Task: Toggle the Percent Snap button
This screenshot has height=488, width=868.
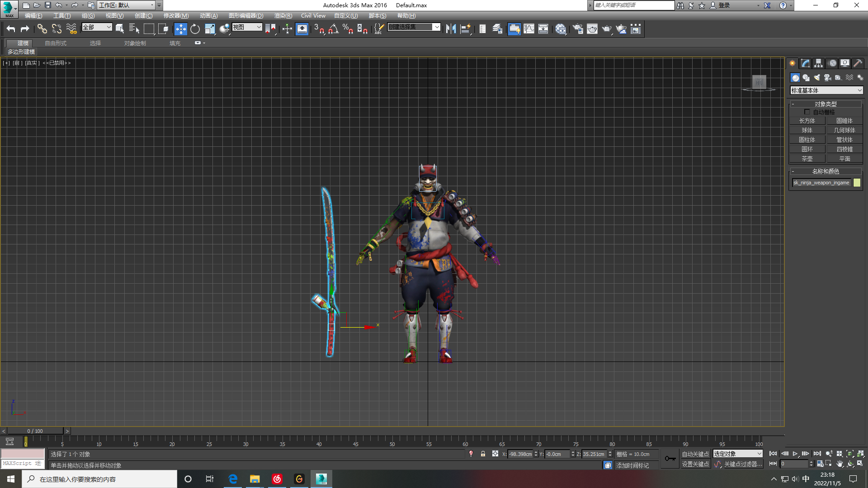Action: (x=348, y=29)
